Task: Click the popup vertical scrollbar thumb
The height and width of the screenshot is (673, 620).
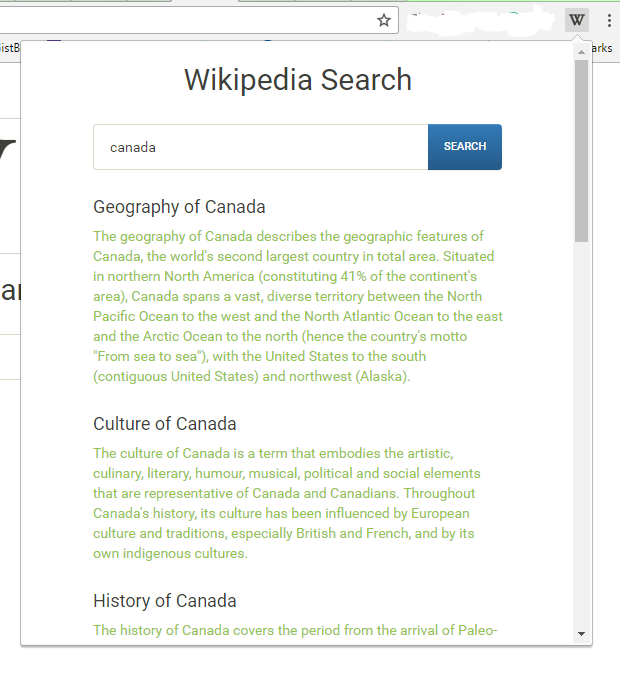Action: tap(581, 151)
